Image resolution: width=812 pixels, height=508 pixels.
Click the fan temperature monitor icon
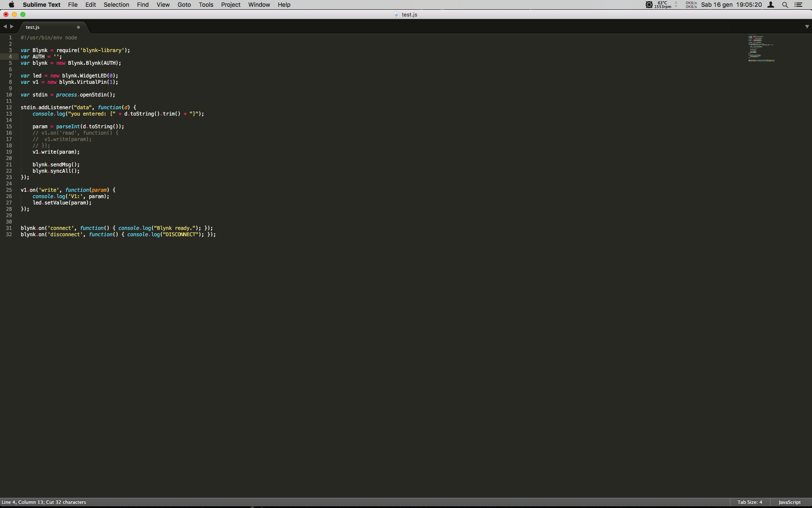(649, 5)
